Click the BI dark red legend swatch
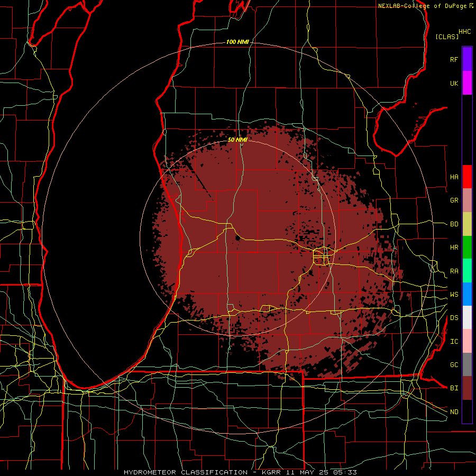Viewport: 476px width, 476px height. coord(467,388)
